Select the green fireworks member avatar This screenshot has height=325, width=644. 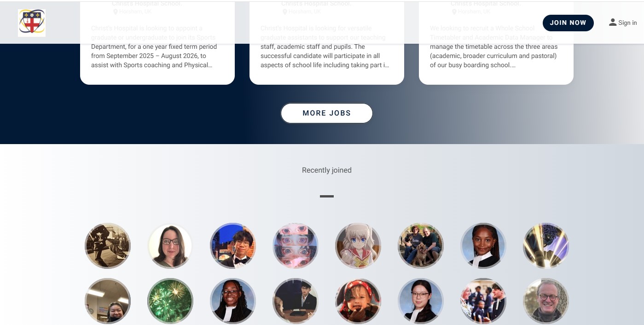(x=170, y=301)
